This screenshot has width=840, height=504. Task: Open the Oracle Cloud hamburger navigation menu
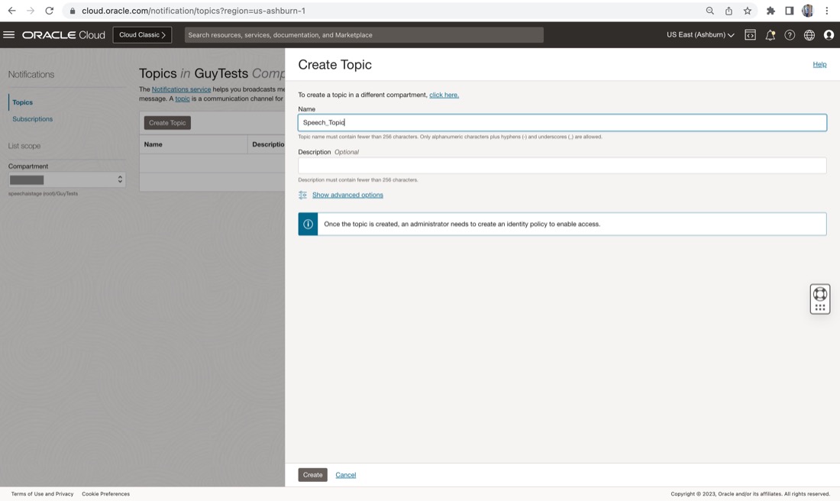(9, 35)
